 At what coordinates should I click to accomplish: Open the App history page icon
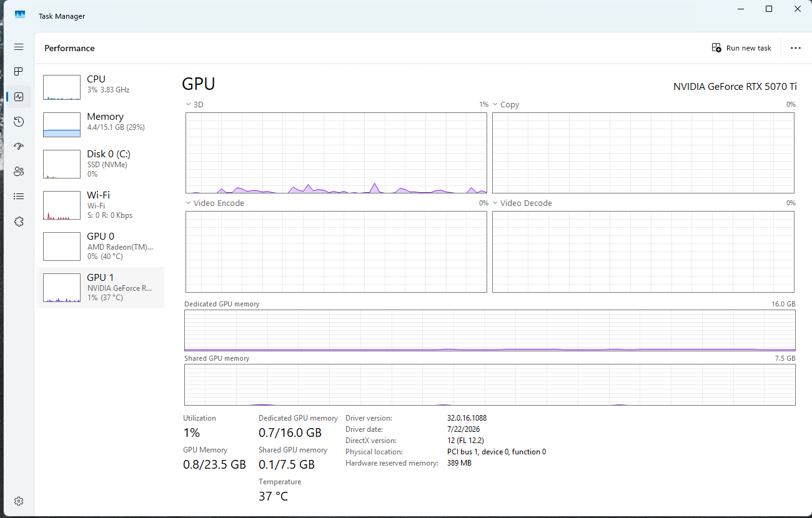click(19, 122)
